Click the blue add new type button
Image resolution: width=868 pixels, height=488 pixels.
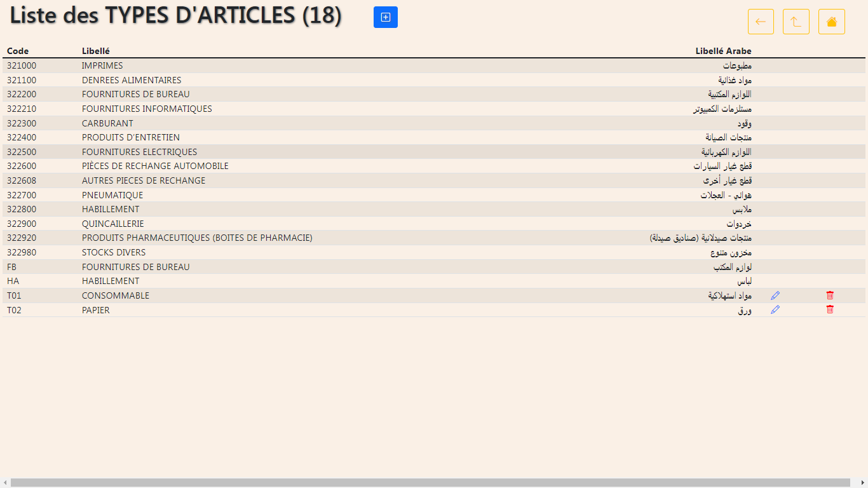386,17
